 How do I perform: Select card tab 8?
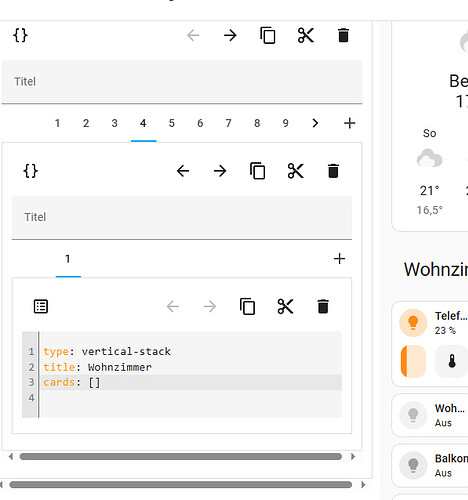point(257,123)
